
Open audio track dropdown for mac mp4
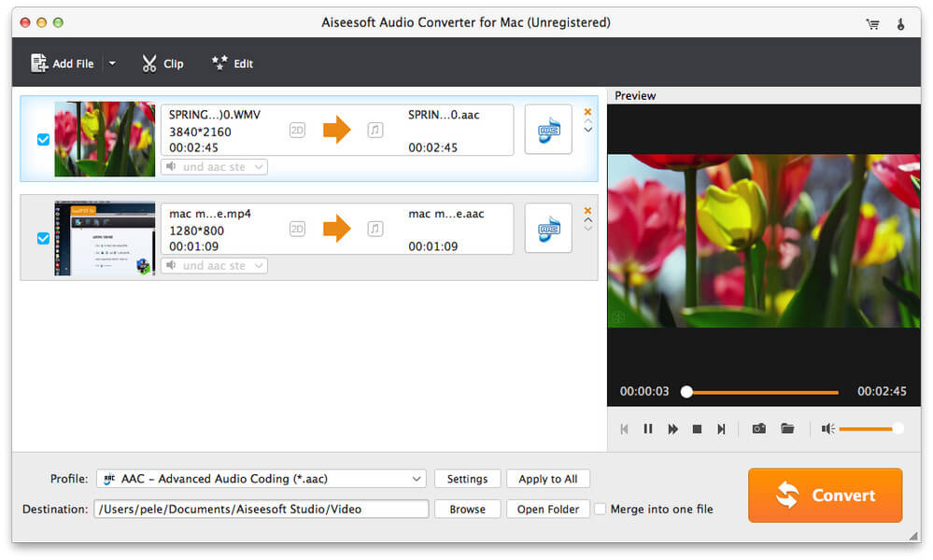tap(214, 266)
